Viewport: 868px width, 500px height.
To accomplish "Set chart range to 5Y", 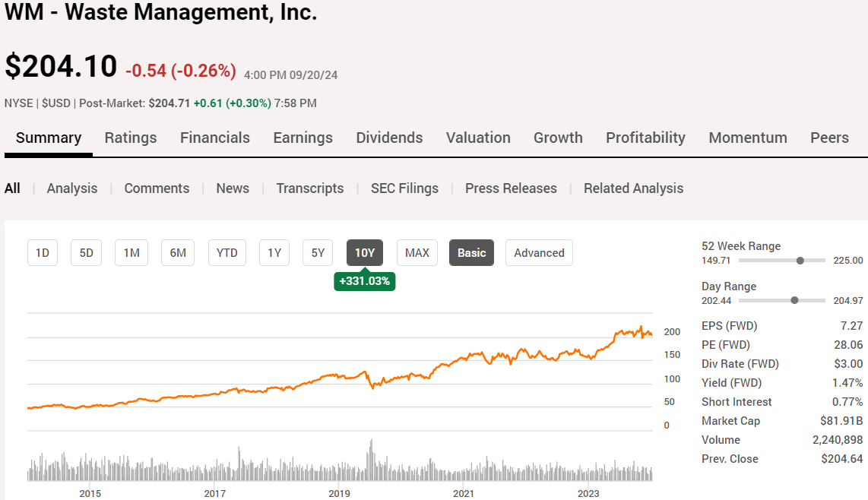I will pos(318,252).
